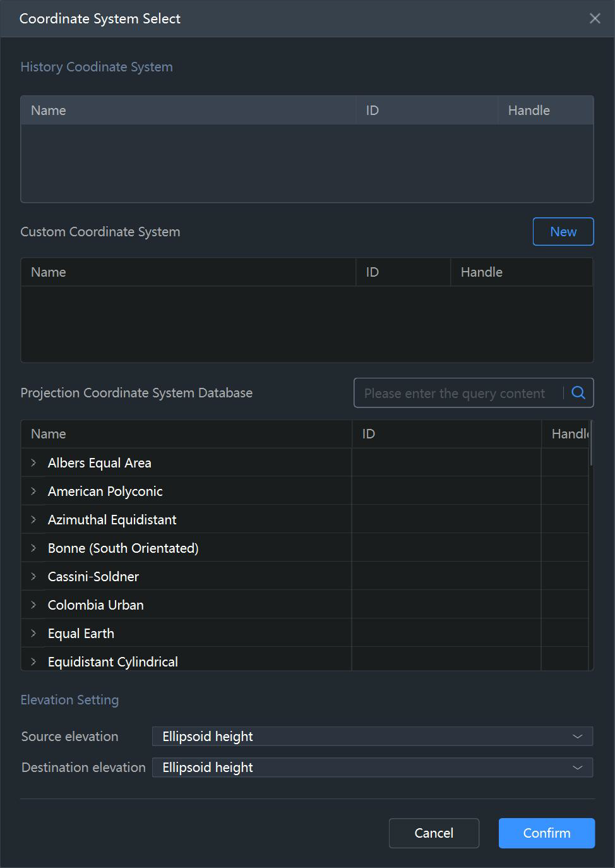Click the Projection database ID column header

click(446, 434)
